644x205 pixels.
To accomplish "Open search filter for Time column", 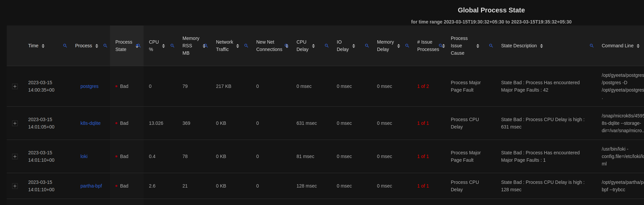I will point(65,46).
